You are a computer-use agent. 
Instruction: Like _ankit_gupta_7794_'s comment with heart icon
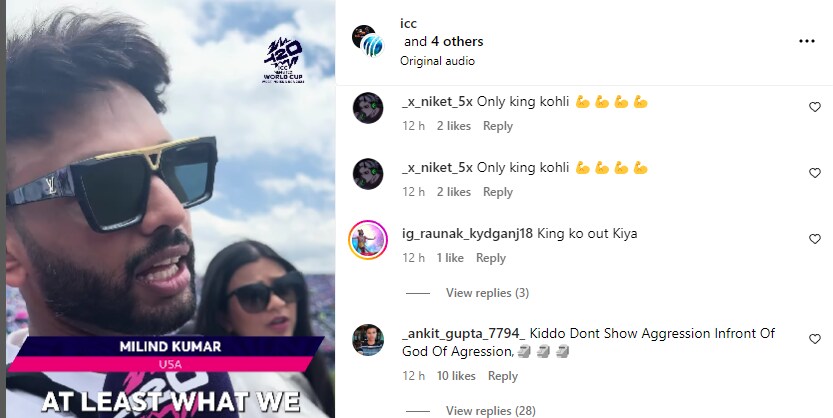point(814,339)
